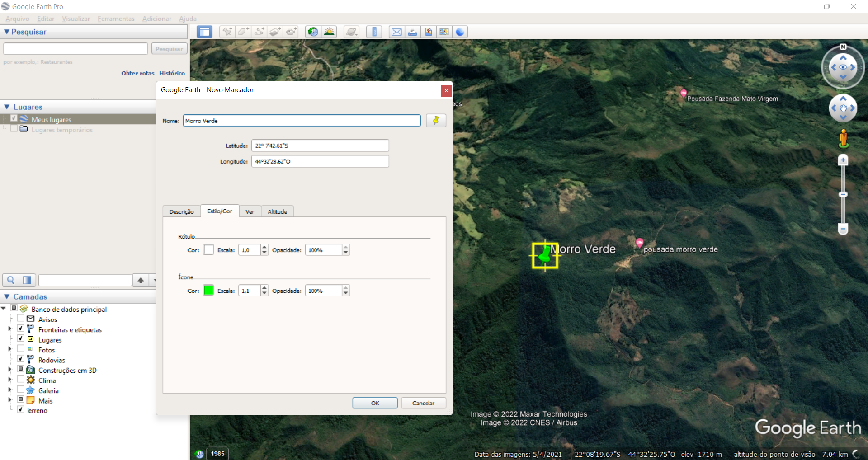Viewport: 868px width, 460px height.
Task: Click OK in Novo Marcador dialog
Action: click(375, 403)
